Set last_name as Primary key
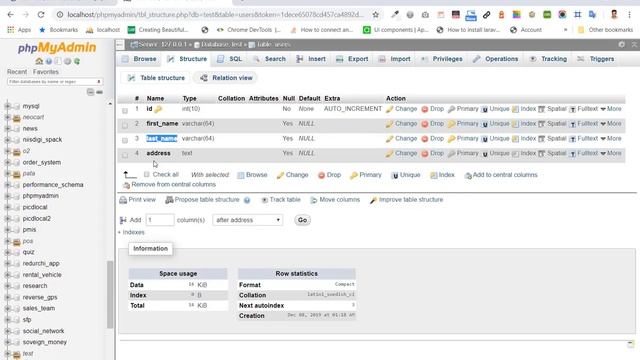 [x=463, y=138]
